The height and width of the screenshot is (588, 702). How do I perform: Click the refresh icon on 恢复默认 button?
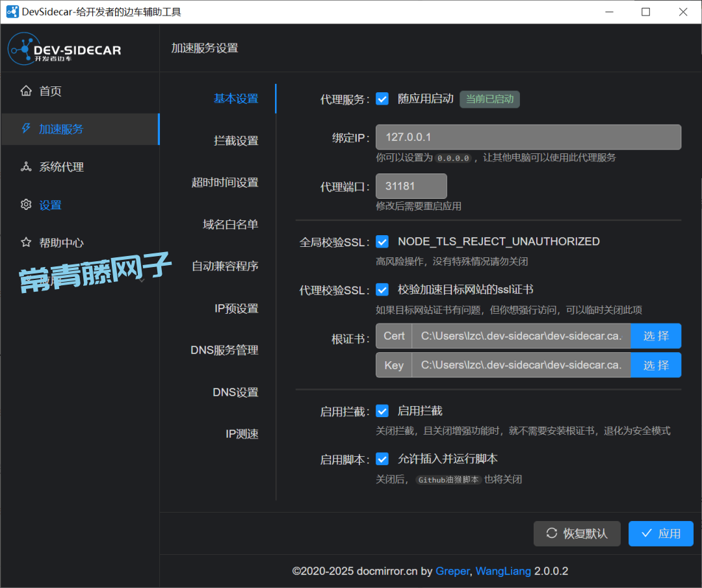552,533
